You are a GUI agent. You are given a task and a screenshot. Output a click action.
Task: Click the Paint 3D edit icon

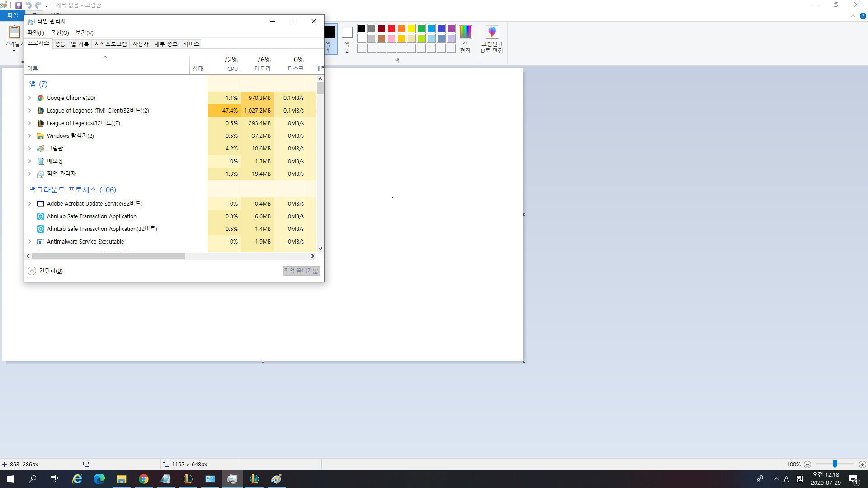pyautogui.click(x=492, y=33)
